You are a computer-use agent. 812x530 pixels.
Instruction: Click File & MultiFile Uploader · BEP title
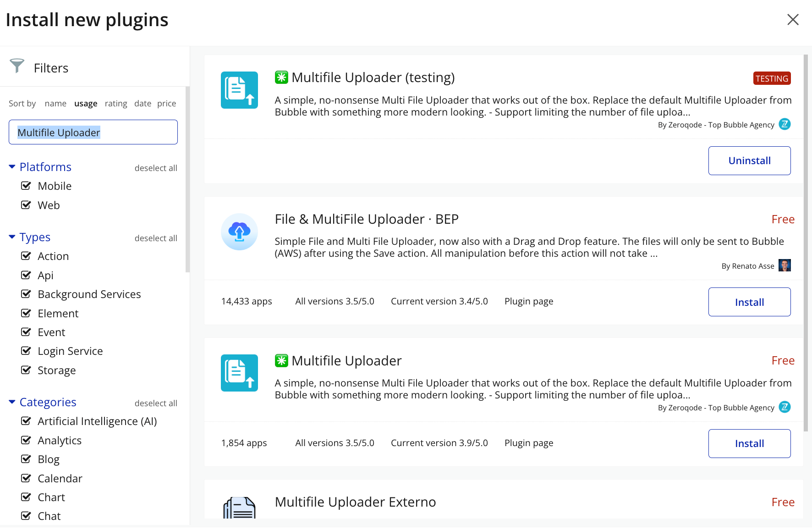click(367, 219)
